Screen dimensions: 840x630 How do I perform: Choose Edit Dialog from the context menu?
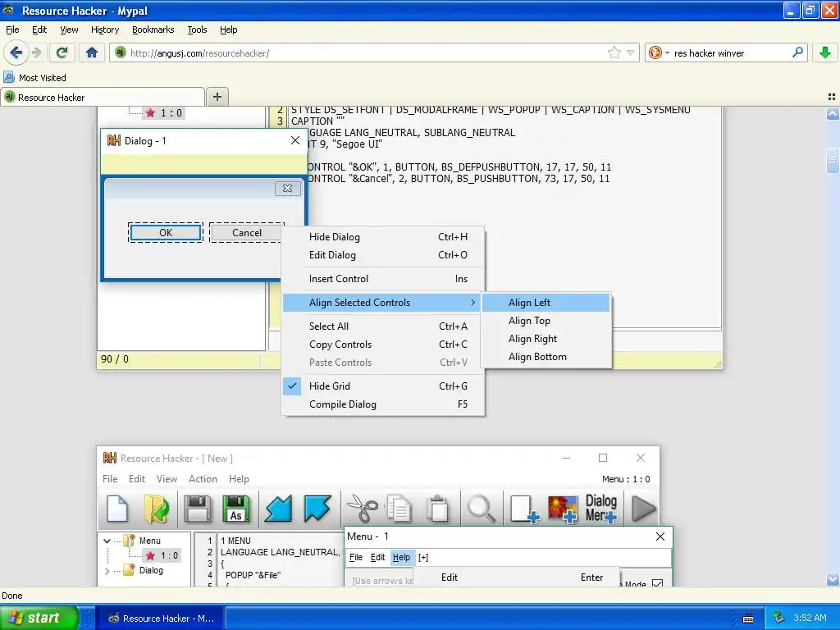pyautogui.click(x=383, y=255)
